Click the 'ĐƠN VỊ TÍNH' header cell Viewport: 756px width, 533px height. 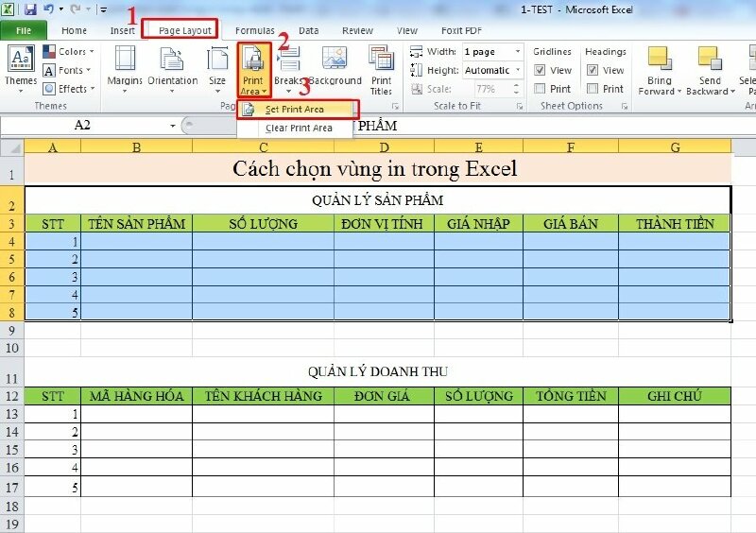coord(384,224)
